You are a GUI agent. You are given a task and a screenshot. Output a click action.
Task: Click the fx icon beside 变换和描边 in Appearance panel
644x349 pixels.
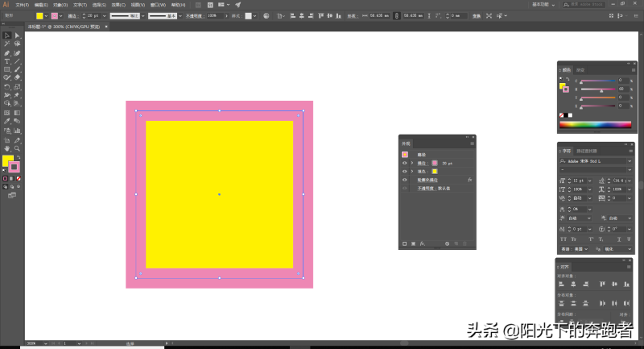(x=469, y=180)
